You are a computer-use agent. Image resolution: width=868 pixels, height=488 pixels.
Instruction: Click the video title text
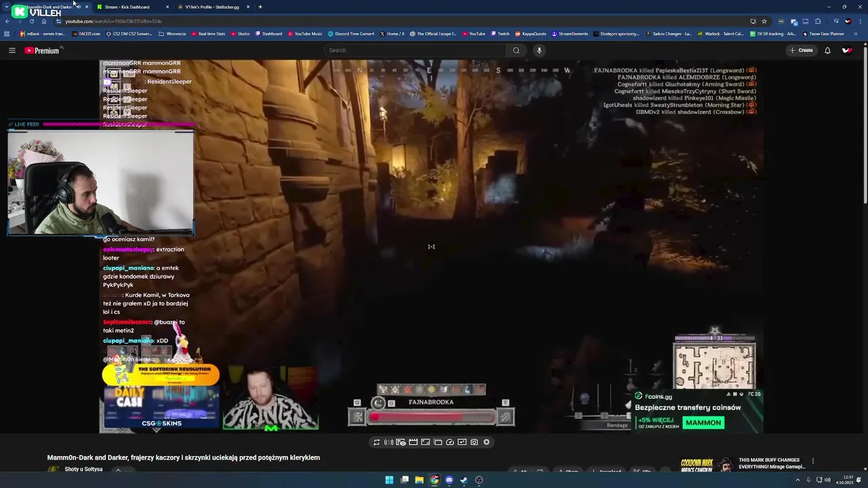click(x=183, y=457)
